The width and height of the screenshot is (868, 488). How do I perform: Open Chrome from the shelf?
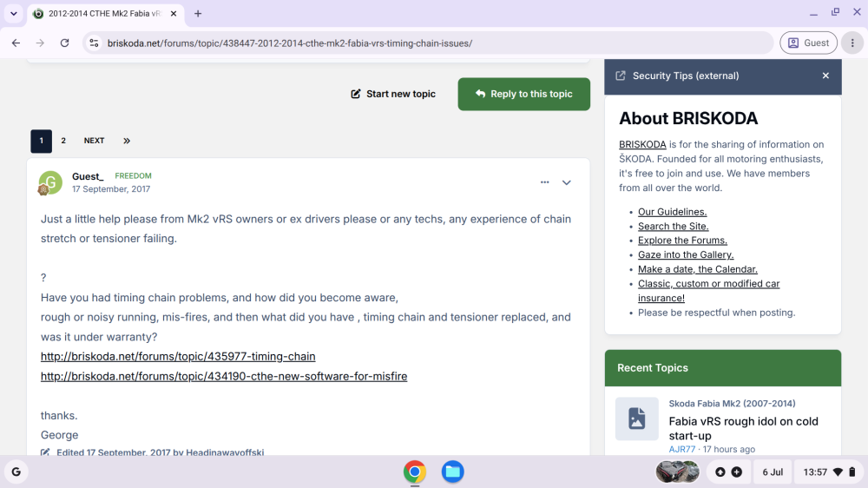[x=415, y=472]
